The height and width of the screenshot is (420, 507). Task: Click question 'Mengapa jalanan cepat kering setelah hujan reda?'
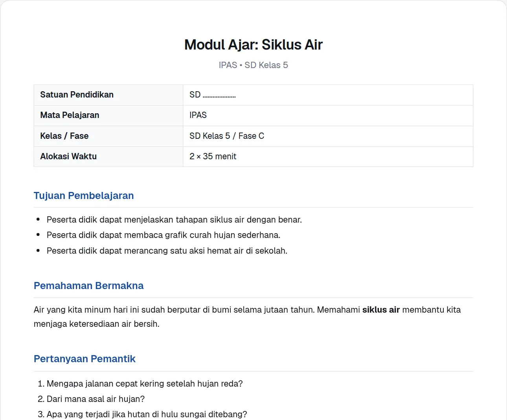point(145,384)
